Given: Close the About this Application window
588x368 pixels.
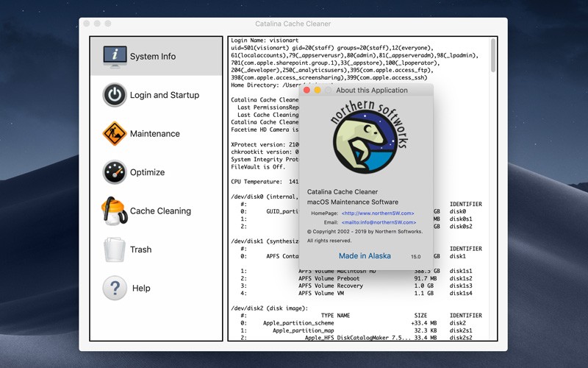Looking at the screenshot, I should click(x=306, y=90).
